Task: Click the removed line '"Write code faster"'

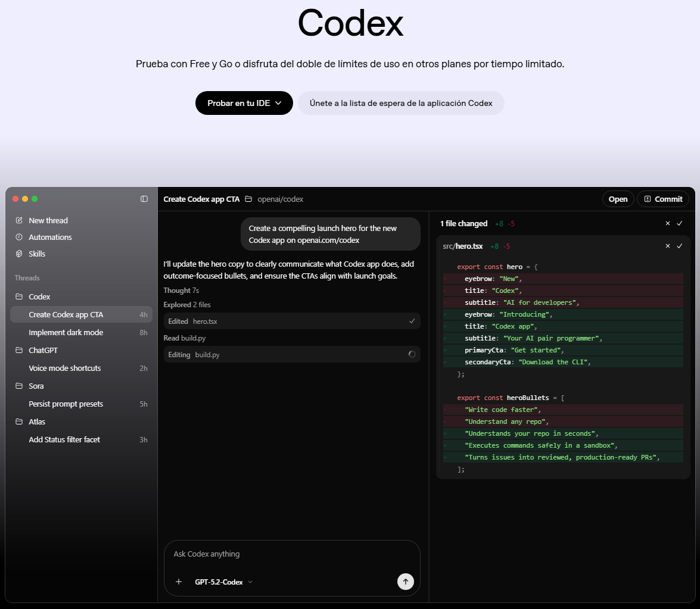Action: click(x=563, y=410)
